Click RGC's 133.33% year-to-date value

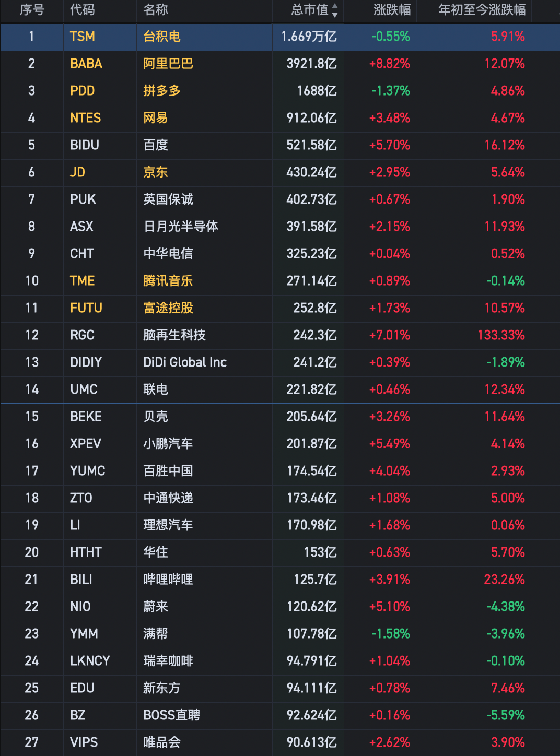point(501,335)
